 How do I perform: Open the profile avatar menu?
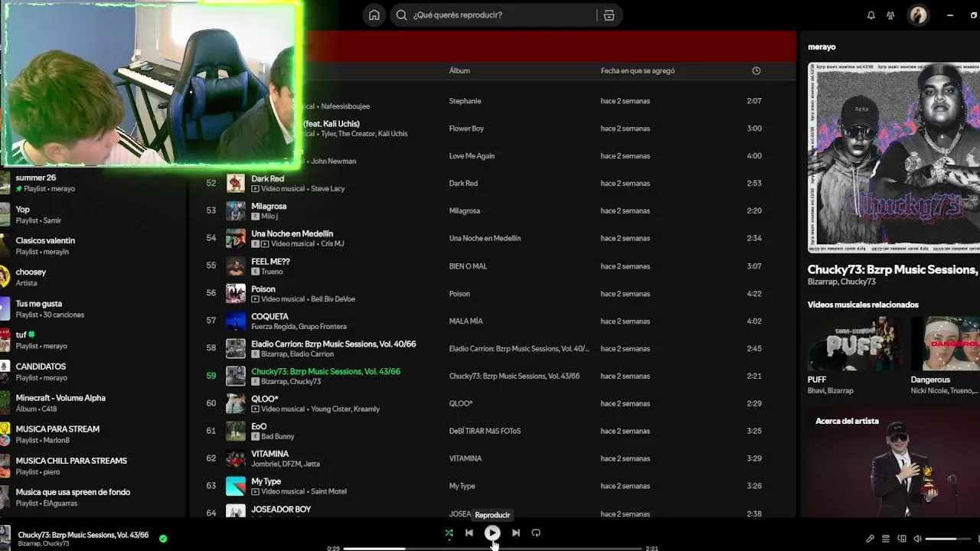[918, 15]
